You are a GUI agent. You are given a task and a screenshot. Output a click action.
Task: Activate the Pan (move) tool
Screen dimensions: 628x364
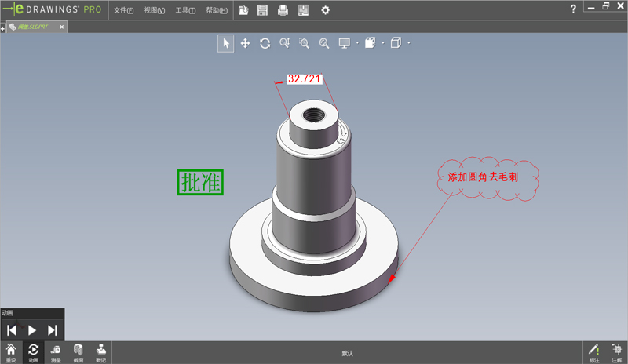(x=245, y=43)
